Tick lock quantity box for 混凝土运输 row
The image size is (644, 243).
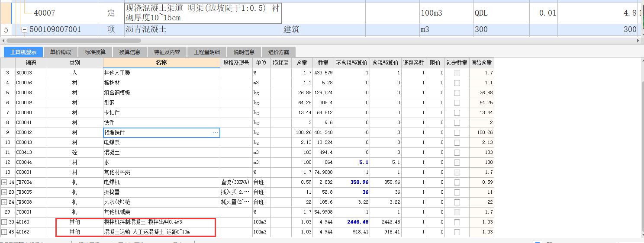457,232
